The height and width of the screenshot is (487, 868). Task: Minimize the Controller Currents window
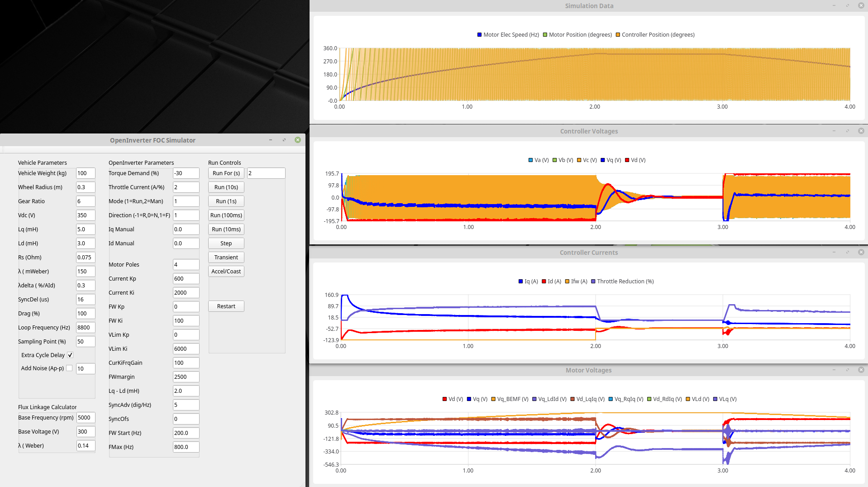(834, 252)
